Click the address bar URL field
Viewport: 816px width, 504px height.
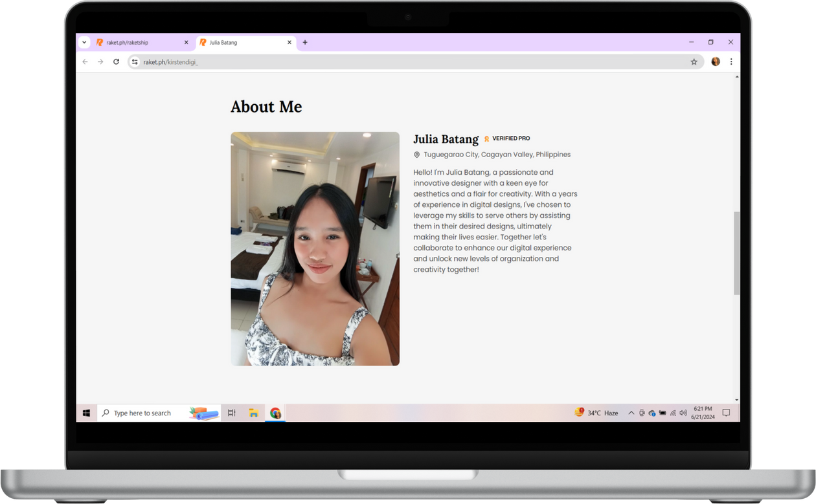(x=389, y=61)
